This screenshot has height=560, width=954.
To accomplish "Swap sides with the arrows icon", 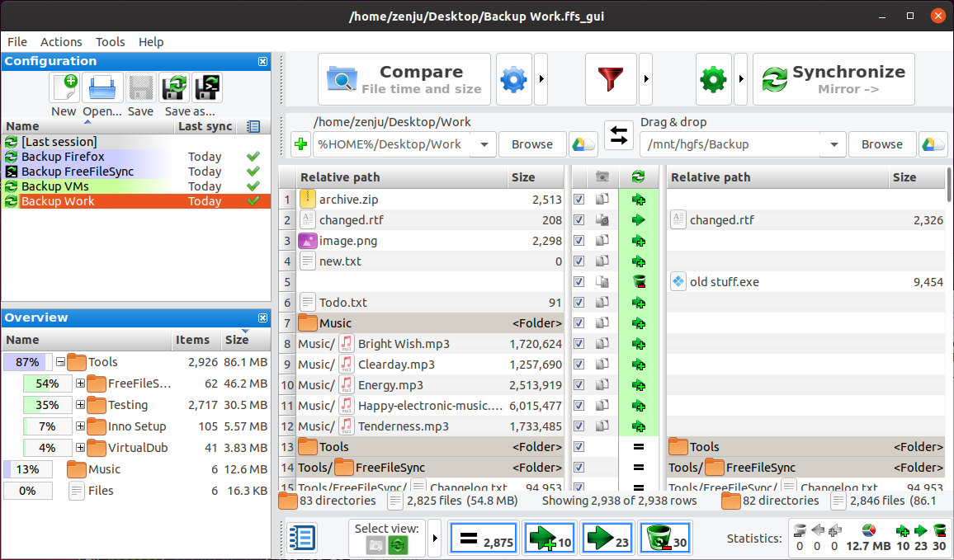I will (x=619, y=135).
